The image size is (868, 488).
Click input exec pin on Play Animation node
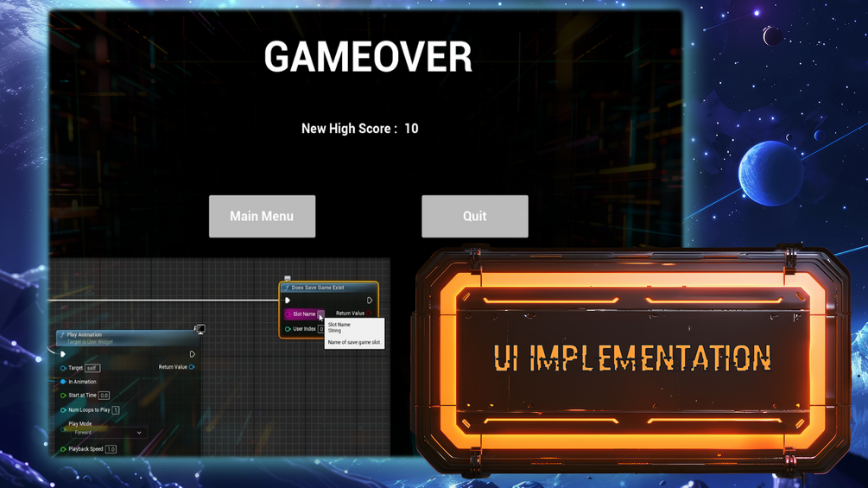click(x=62, y=354)
